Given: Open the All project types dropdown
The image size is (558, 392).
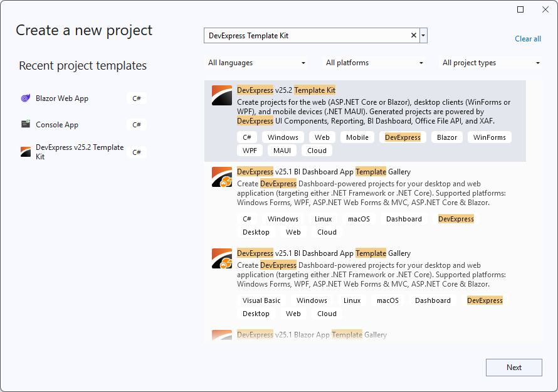Looking at the screenshot, I should (x=492, y=63).
